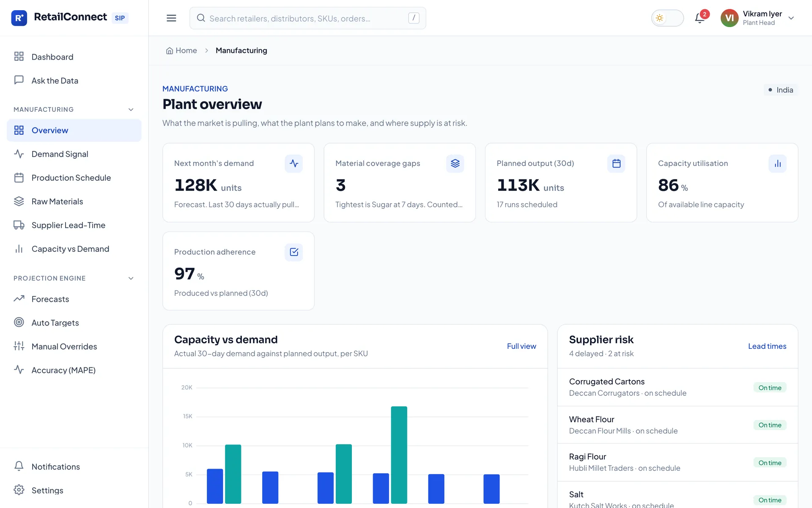The width and height of the screenshot is (812, 508).
Task: Open Forecasts under Projection Engine
Action: click(x=74, y=299)
